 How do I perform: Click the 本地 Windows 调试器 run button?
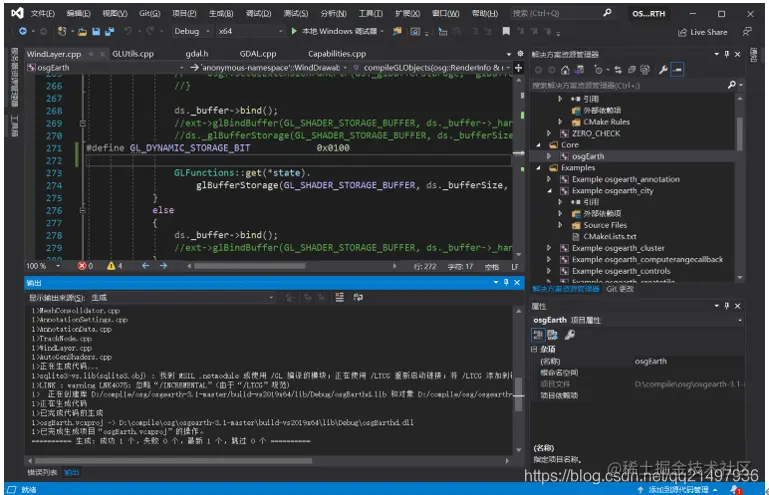[x=335, y=31]
